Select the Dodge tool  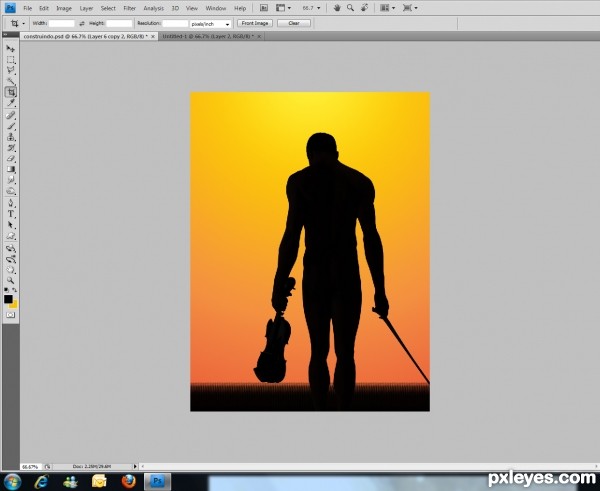point(10,191)
